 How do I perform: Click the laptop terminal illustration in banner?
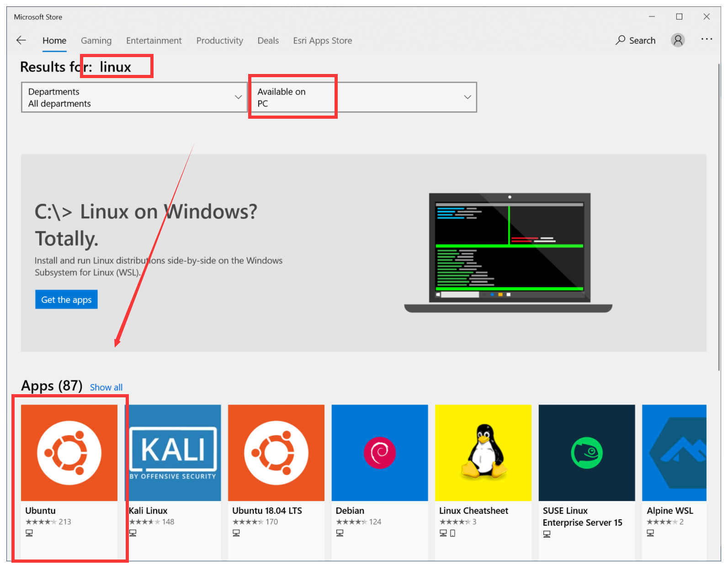pyautogui.click(x=509, y=253)
